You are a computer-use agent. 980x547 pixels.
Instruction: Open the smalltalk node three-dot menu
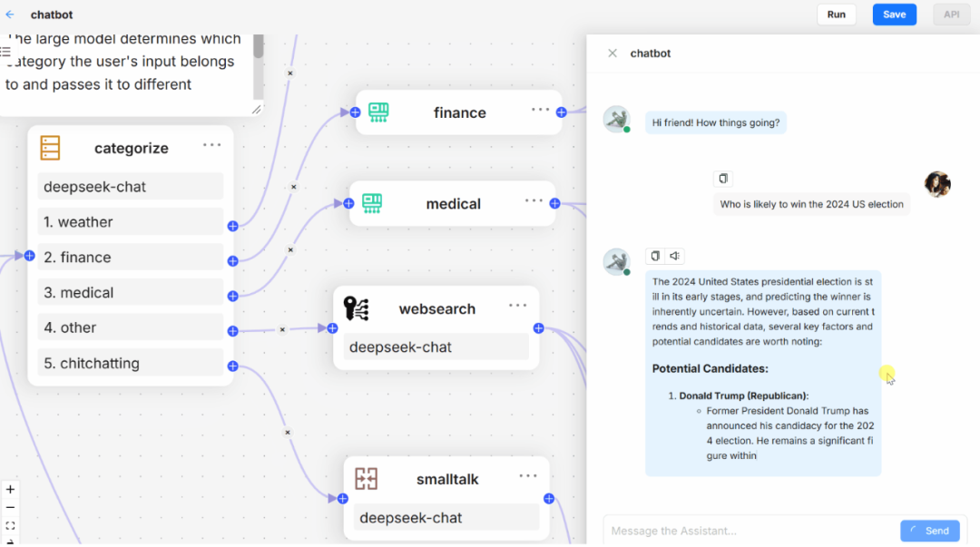(527, 475)
